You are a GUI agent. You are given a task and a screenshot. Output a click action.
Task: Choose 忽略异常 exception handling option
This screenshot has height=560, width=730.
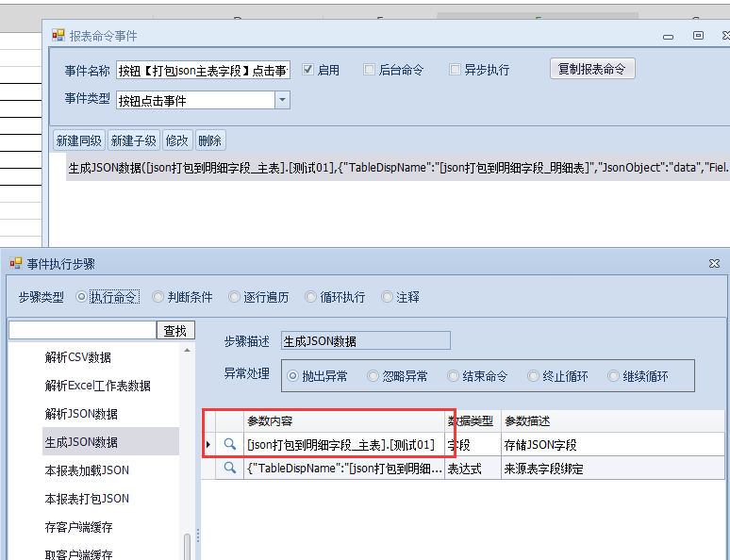pyautogui.click(x=373, y=376)
